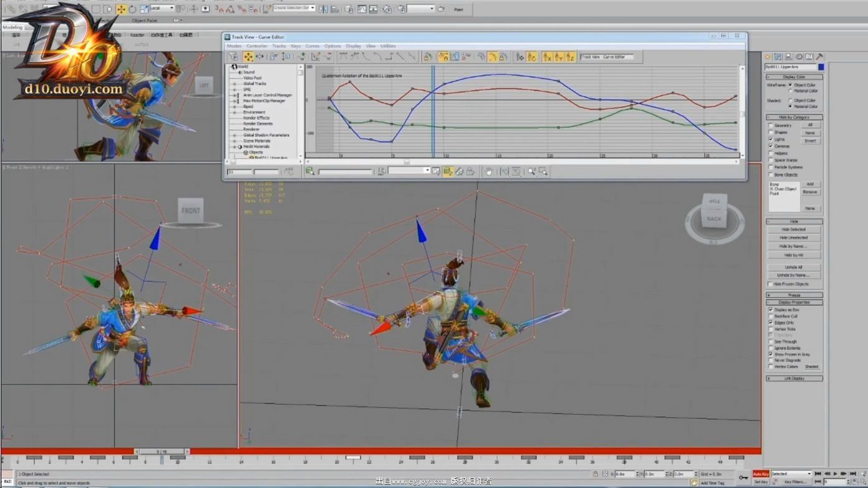Viewport: 868px width, 488px height.
Task: Toggle Z-axis constraint icon in Curve Editor
Action: coord(571,57)
